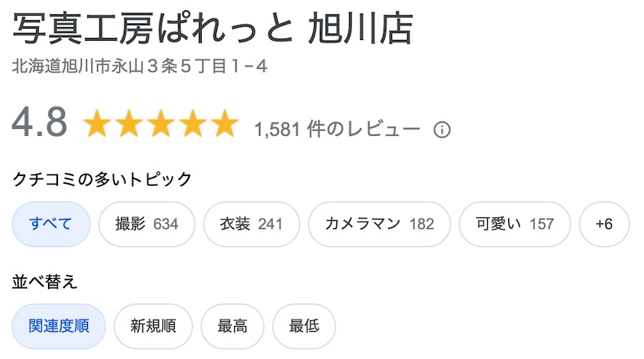Sort reviews by 関連度順
Viewport: 644px width, 359px height.
pyautogui.click(x=59, y=326)
